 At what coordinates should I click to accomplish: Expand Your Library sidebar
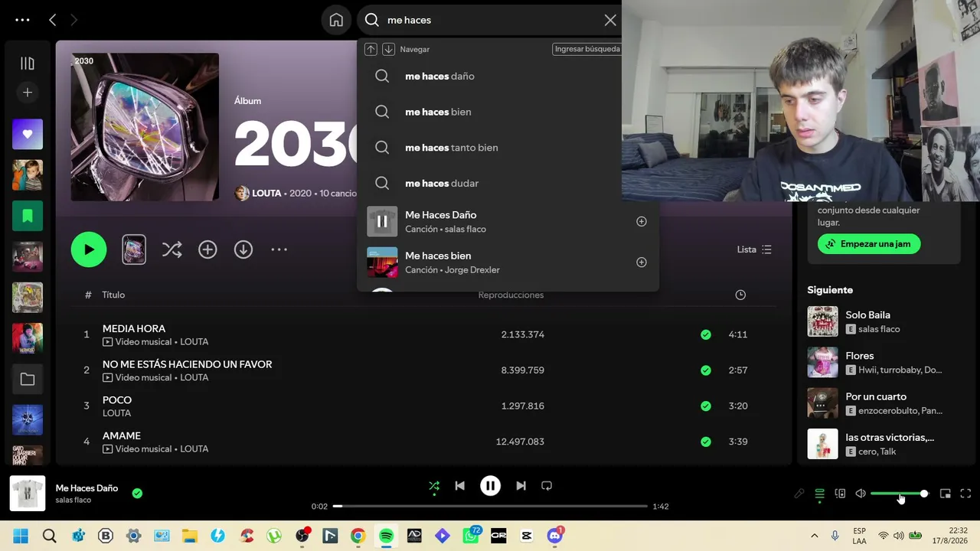click(28, 64)
